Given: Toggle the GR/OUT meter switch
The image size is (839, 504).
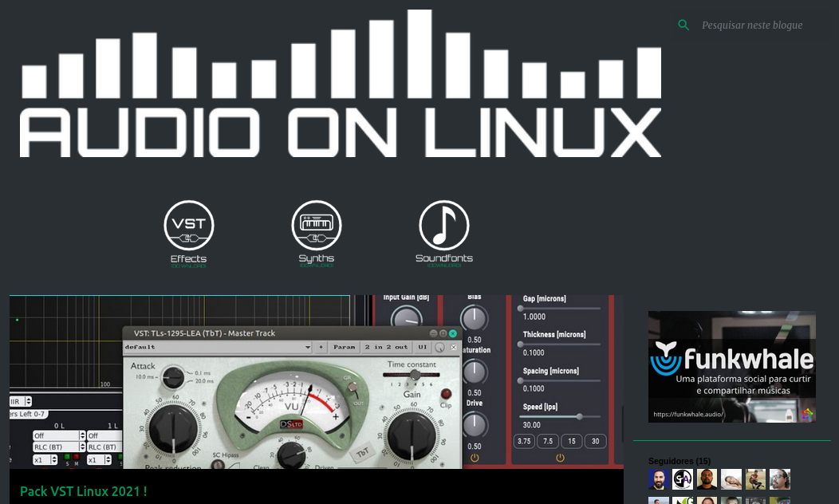Looking at the screenshot, I should pos(353,388).
